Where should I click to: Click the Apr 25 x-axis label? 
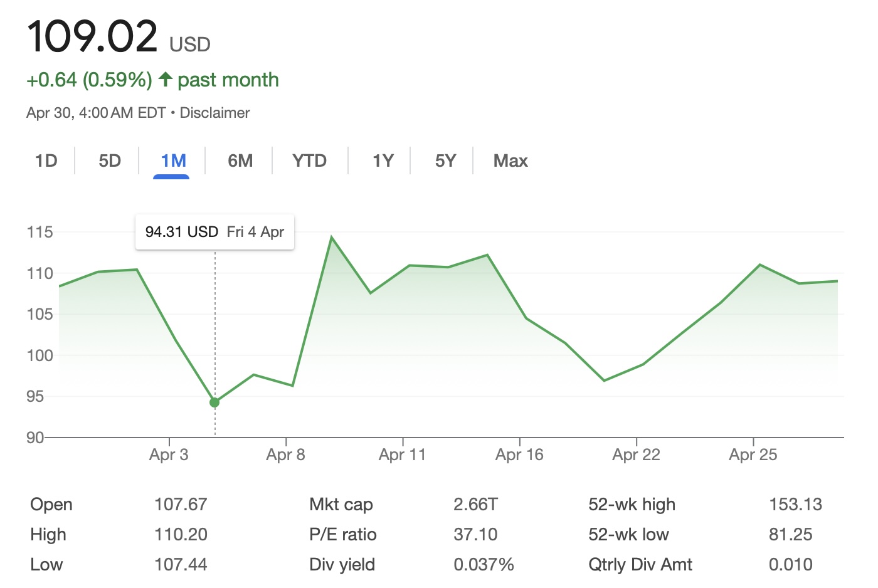[753, 454]
